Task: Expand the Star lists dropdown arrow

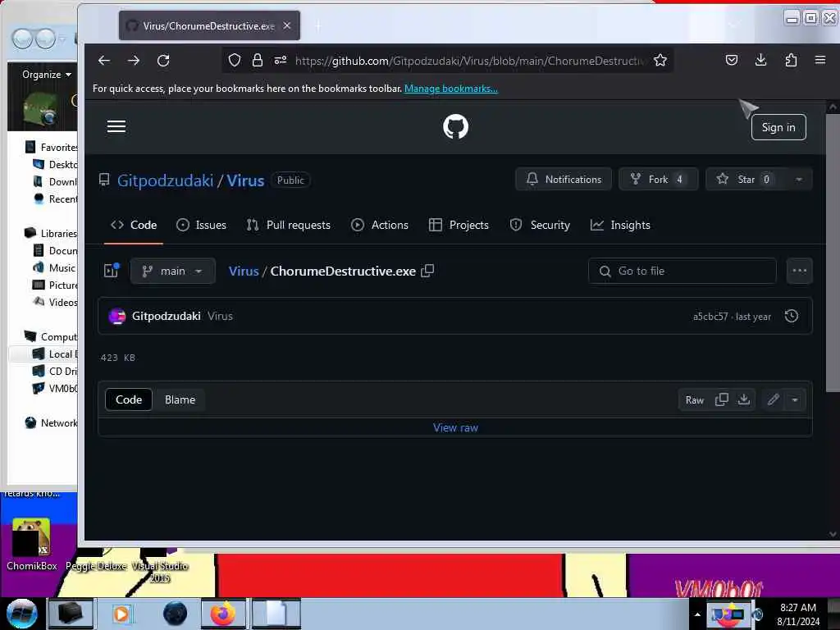Action: tap(799, 180)
